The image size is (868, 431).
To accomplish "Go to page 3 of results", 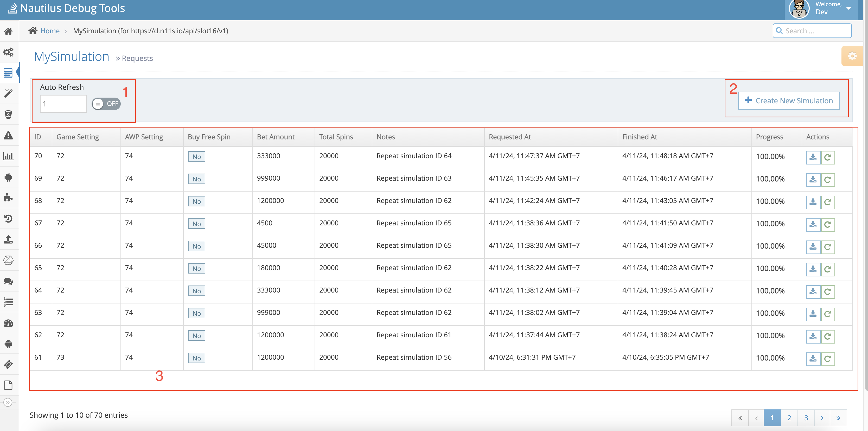I will click(x=806, y=418).
